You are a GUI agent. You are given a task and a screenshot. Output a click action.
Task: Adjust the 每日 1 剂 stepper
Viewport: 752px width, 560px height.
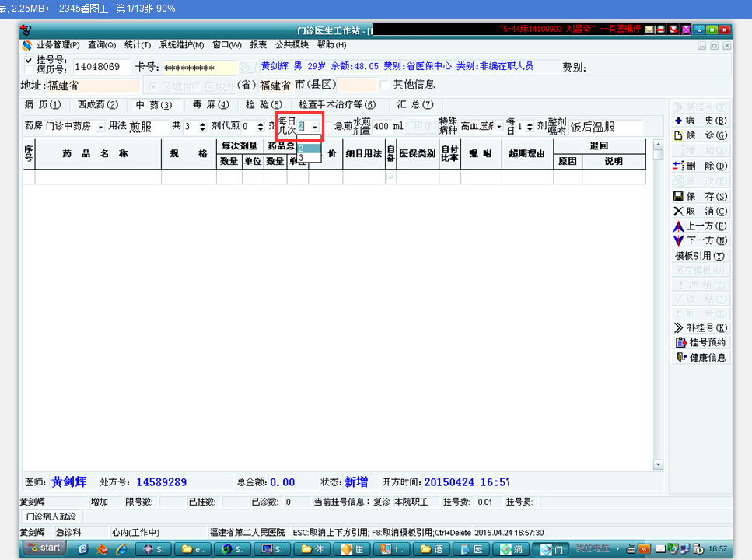pyautogui.click(x=530, y=127)
